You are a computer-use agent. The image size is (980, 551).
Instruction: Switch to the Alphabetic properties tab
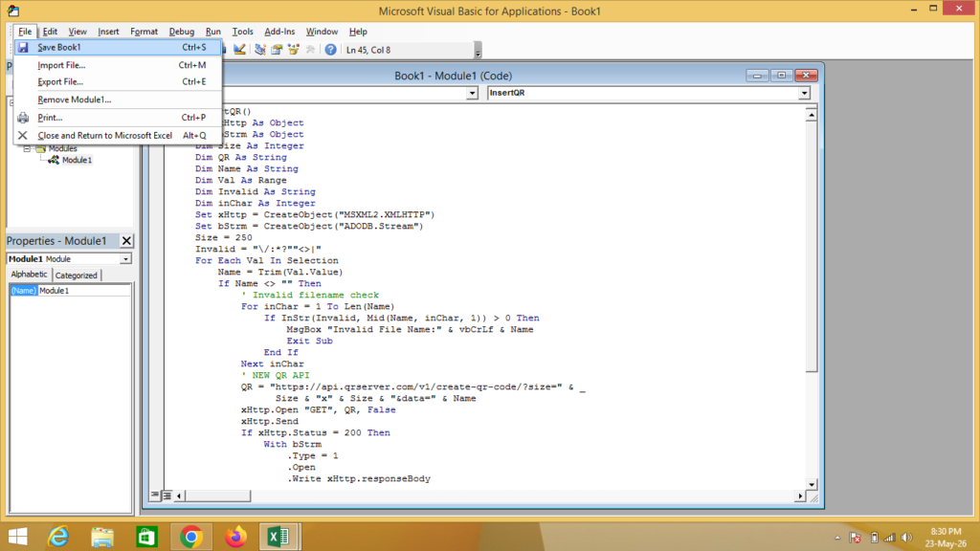click(x=29, y=275)
